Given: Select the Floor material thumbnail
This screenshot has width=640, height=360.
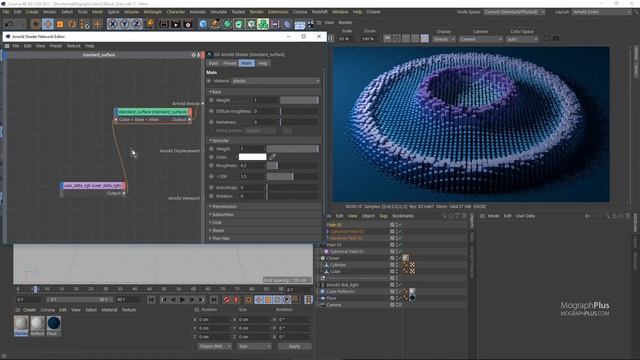Looking at the screenshot, I should pyautogui.click(x=54, y=326).
